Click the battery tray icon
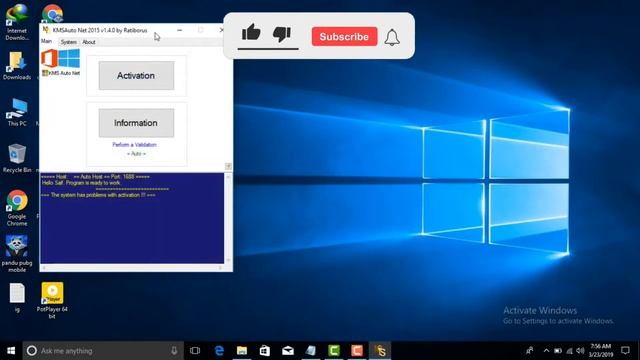640x360 pixels. coord(558,351)
